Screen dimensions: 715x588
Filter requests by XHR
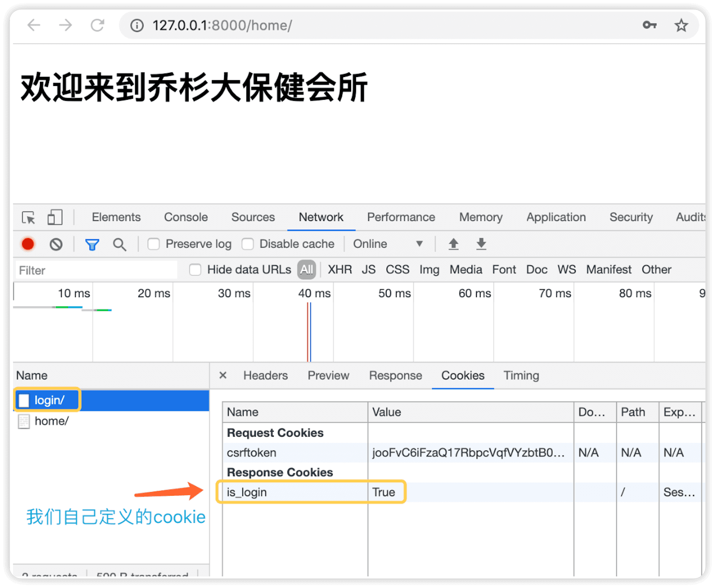pyautogui.click(x=340, y=270)
